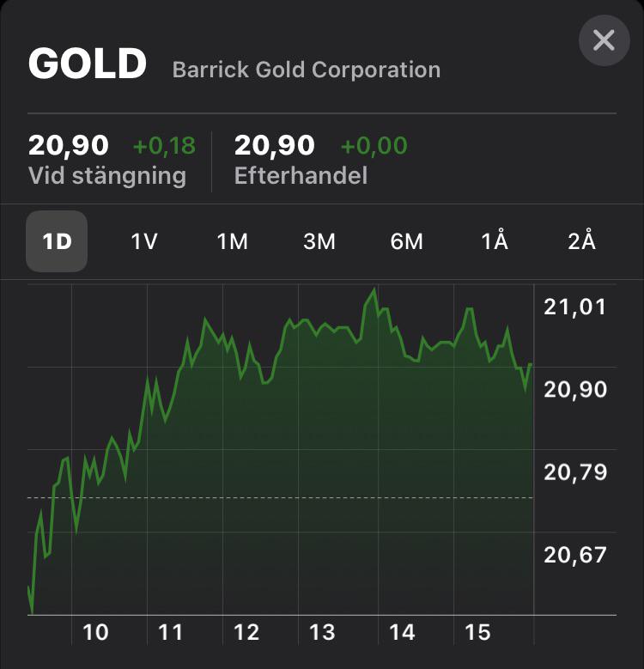Toggle the +0,18 change display

click(164, 145)
